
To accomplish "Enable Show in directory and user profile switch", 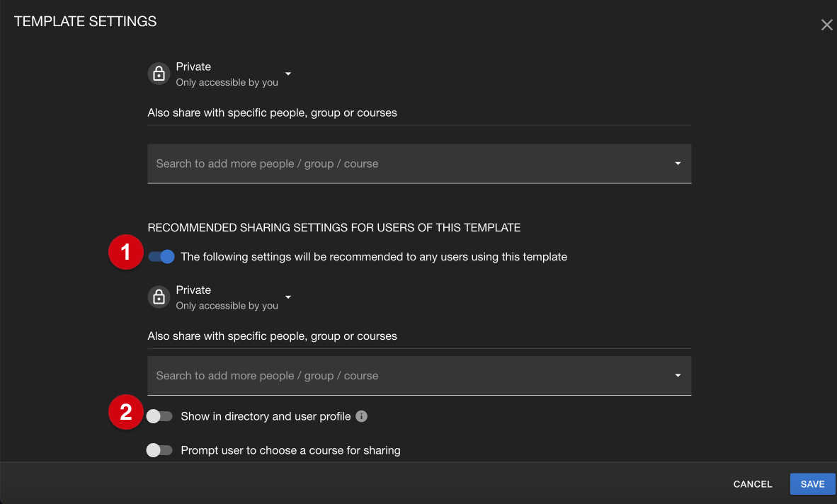I will click(159, 416).
